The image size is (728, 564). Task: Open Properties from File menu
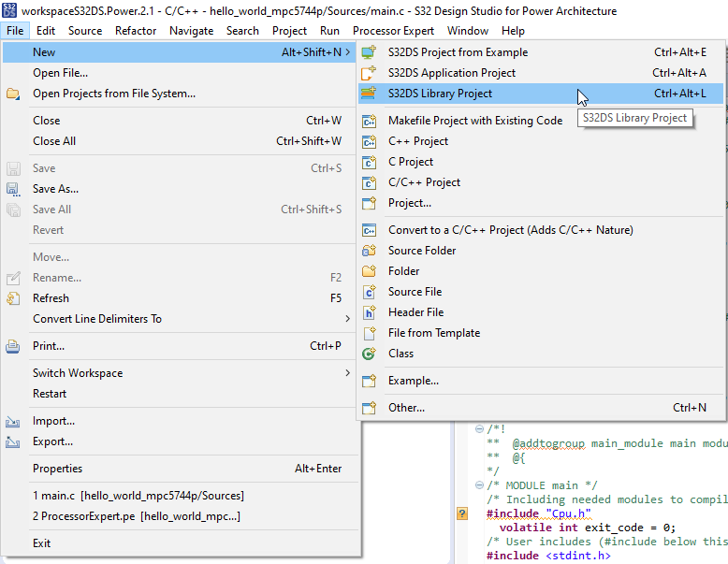181,469
